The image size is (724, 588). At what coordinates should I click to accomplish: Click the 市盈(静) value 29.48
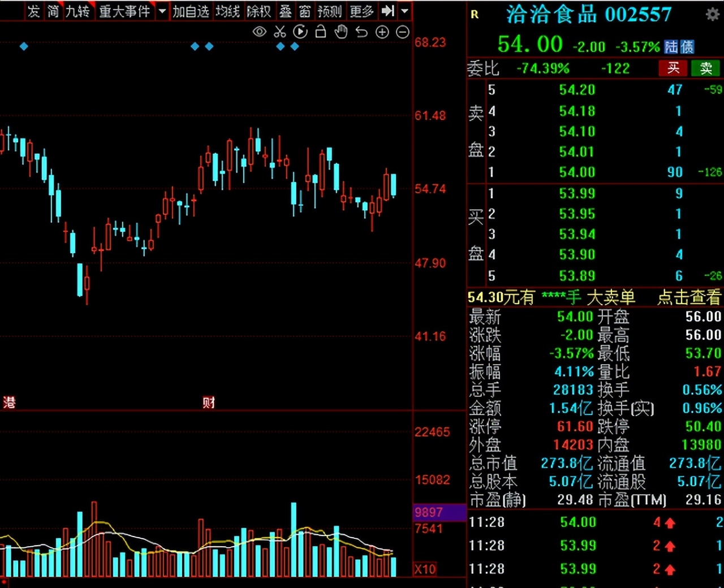tap(575, 499)
